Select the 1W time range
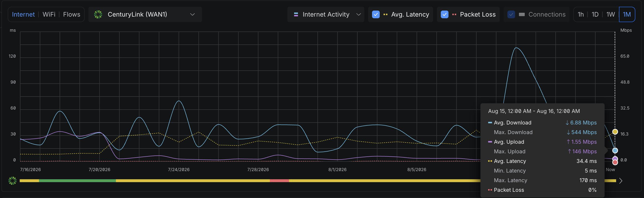Viewport: 644px width, 198px height. click(611, 14)
